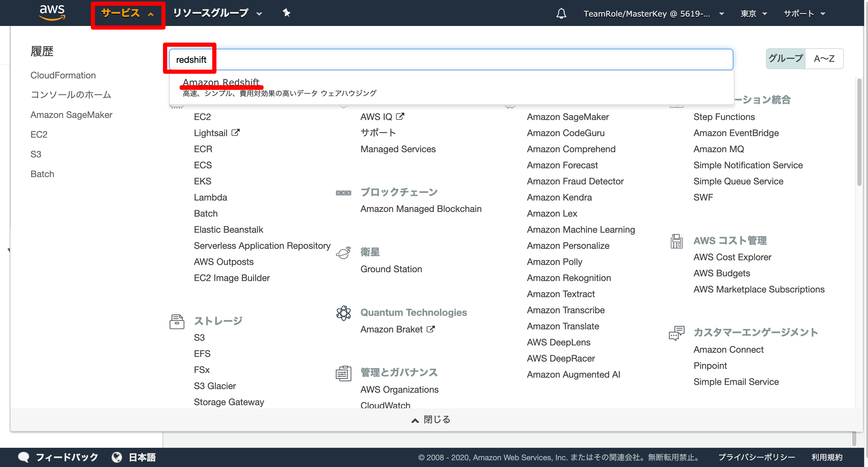
Task: Open EKS service
Action: [x=202, y=181]
